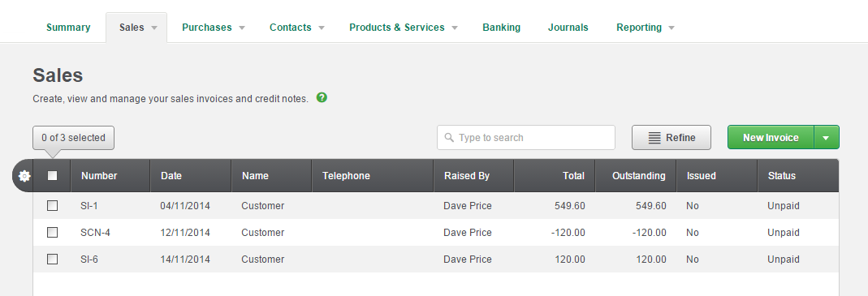Go to the Summary tab
This screenshot has width=868, height=296.
68,28
